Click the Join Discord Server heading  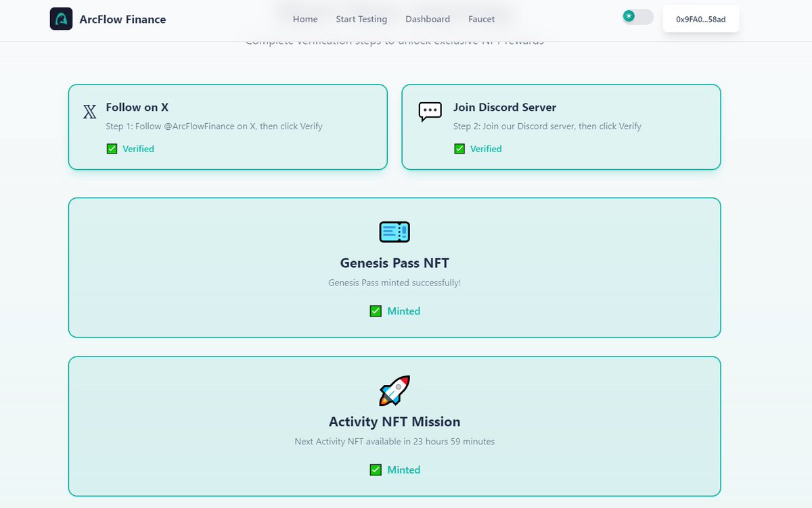505,107
